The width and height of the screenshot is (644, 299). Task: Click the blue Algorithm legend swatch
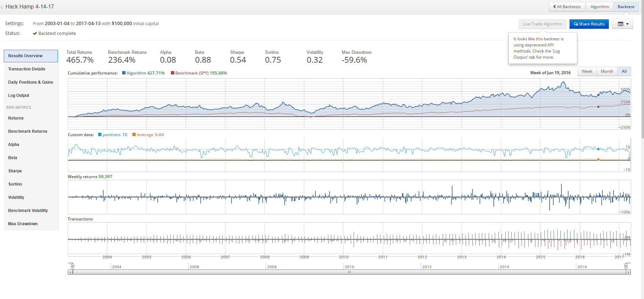tap(124, 73)
